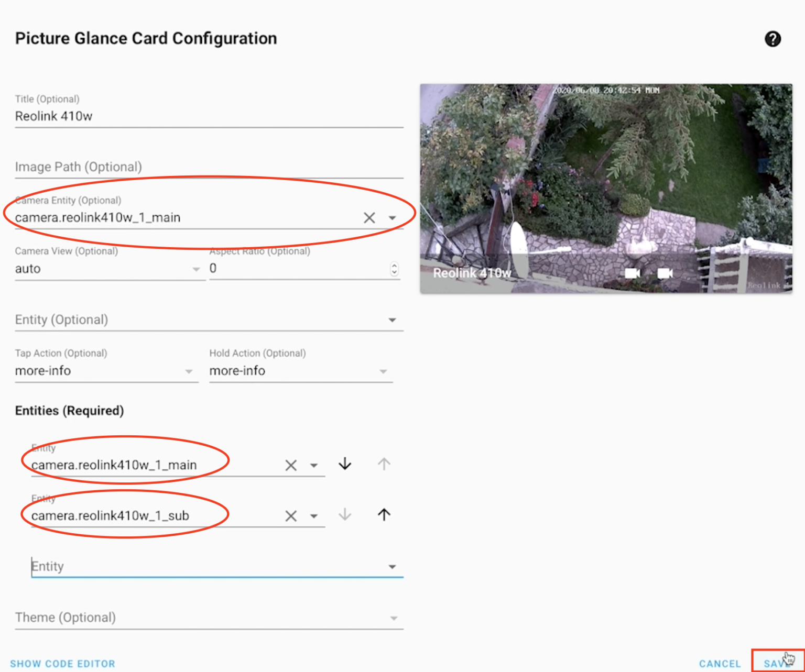The height and width of the screenshot is (672, 805).
Task: Expand the Theme selection dropdown
Action: [x=394, y=618]
